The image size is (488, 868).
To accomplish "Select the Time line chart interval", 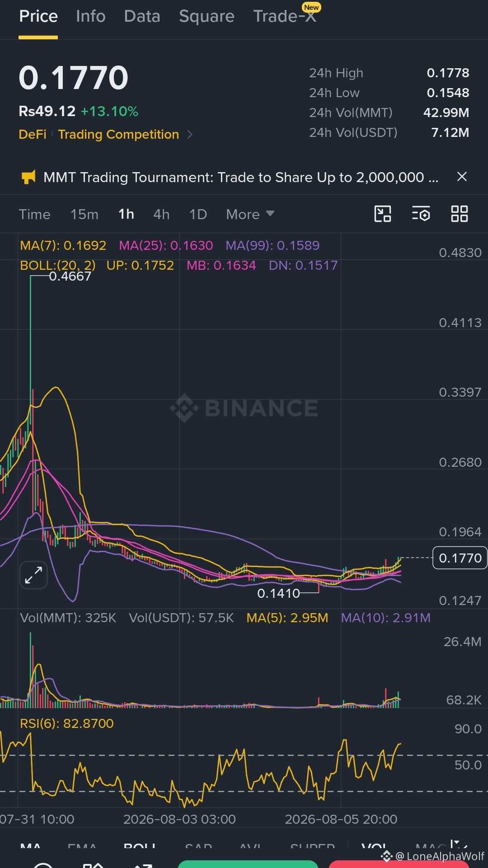I will (35, 214).
